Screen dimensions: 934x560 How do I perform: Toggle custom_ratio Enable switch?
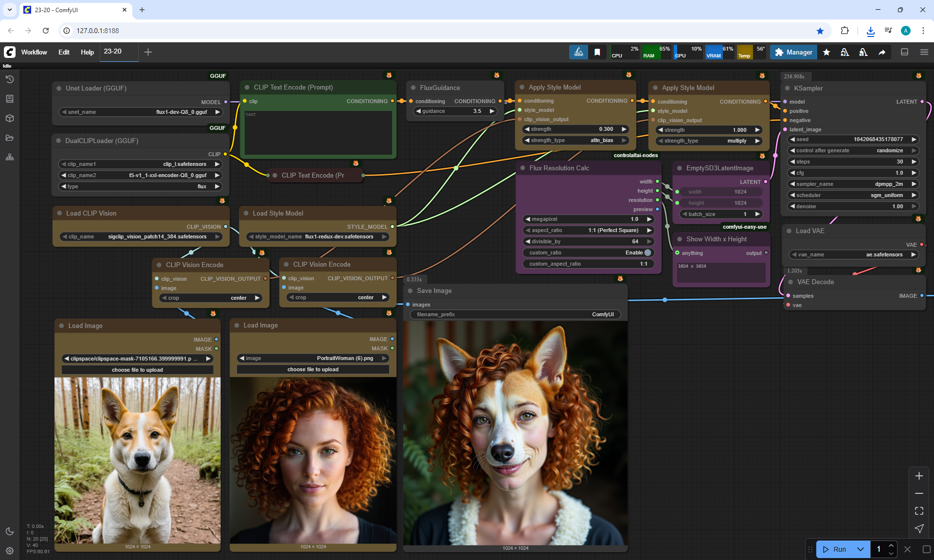pyautogui.click(x=647, y=253)
